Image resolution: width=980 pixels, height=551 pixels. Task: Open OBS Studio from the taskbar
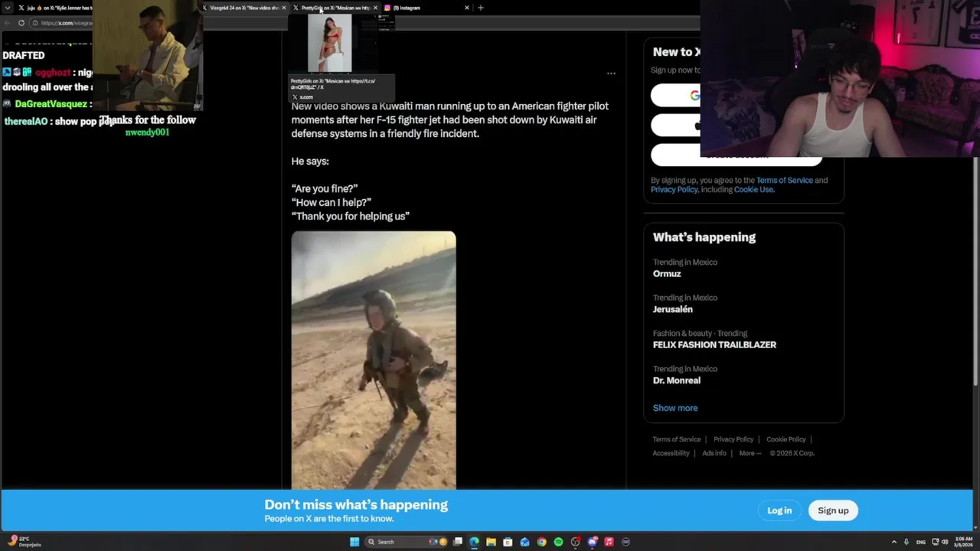point(576,542)
